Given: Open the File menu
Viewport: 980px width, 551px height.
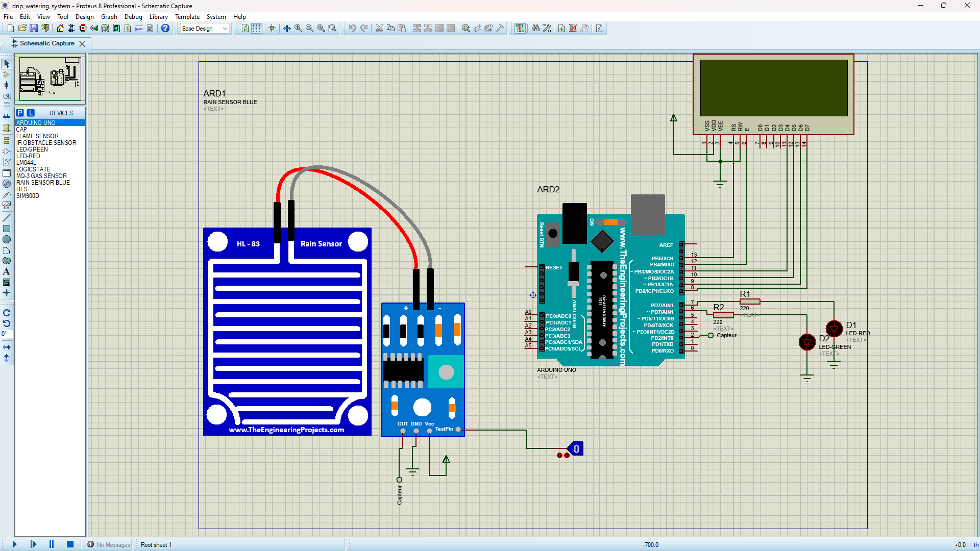Looking at the screenshot, I should coord(8,17).
